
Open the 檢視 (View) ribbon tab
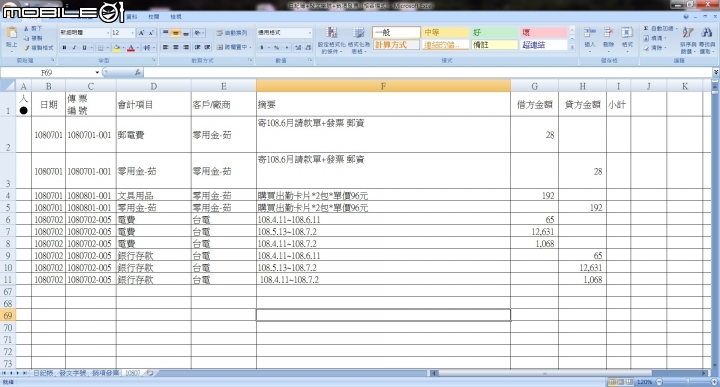pos(176,17)
